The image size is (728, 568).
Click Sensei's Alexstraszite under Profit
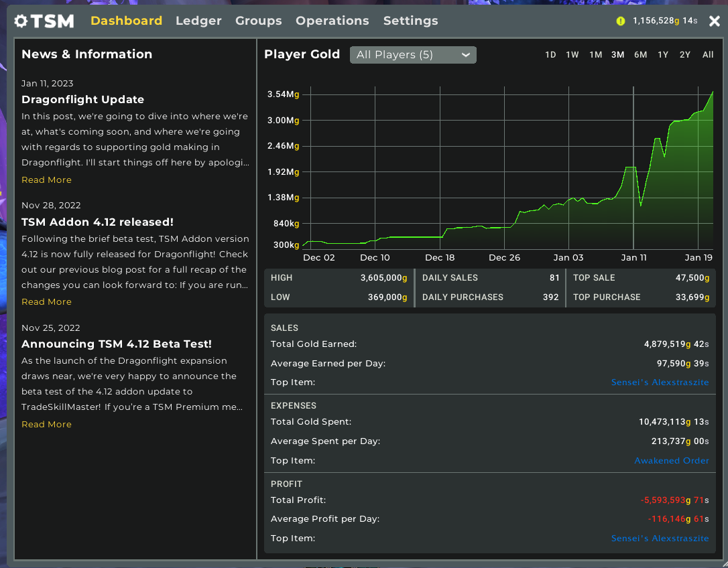pyautogui.click(x=660, y=539)
